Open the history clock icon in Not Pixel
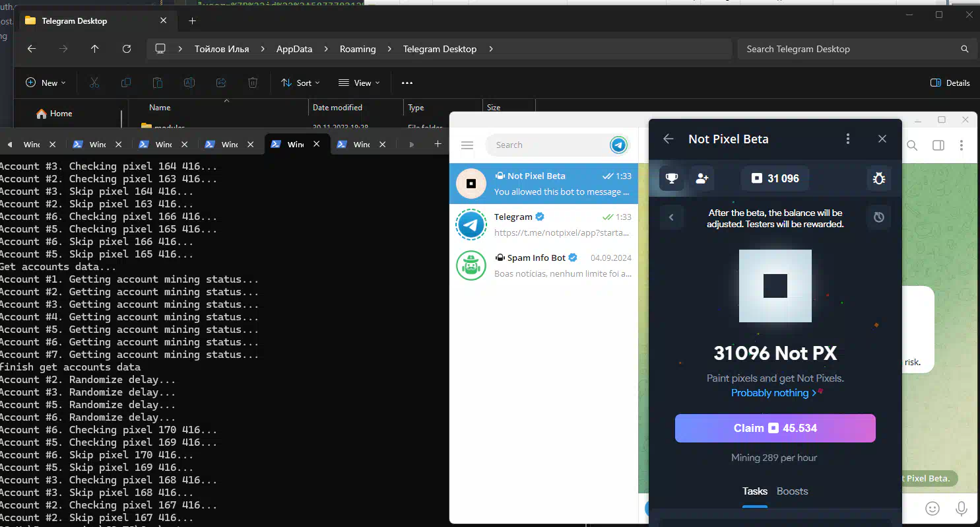 (879, 217)
